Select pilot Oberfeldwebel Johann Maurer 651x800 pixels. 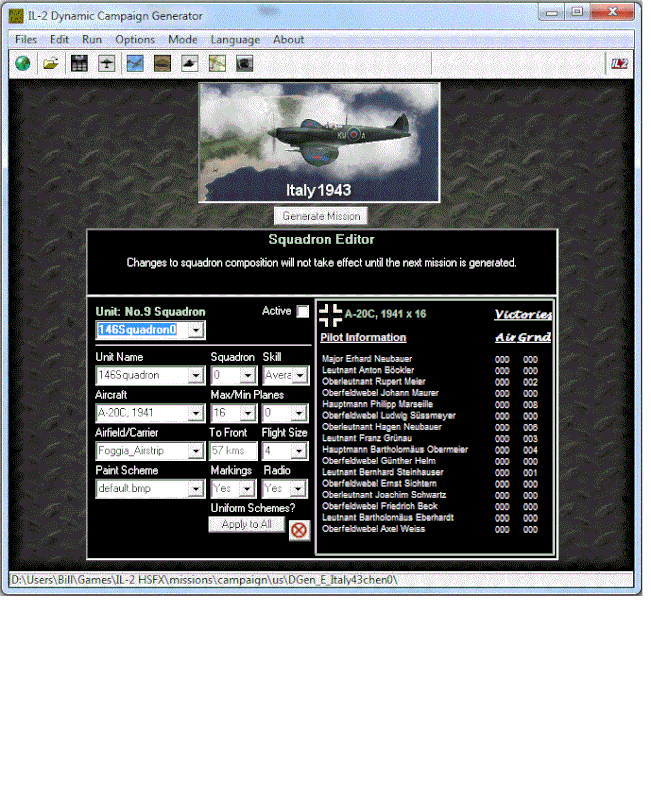pyautogui.click(x=380, y=393)
